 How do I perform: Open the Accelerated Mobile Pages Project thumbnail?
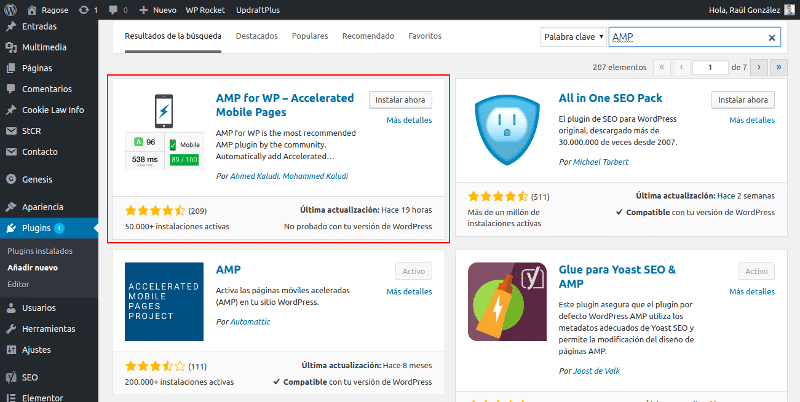point(164,302)
